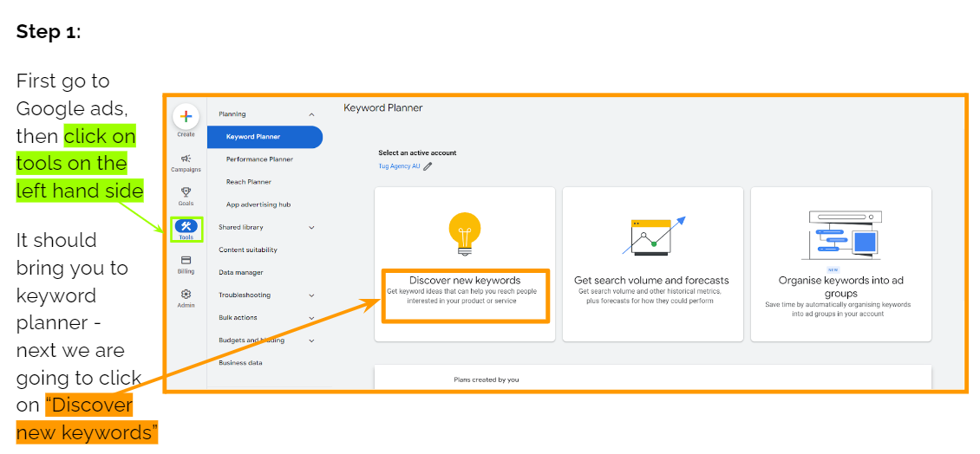This screenshot has width=980, height=454.
Task: Click the Tug Agency AU account link
Action: tap(399, 166)
